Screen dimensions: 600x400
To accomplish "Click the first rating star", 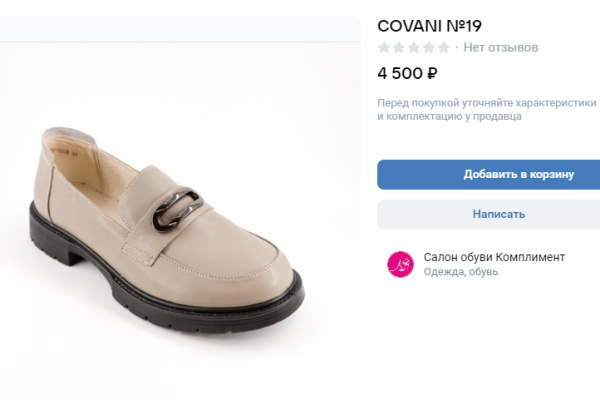I will coord(384,47).
